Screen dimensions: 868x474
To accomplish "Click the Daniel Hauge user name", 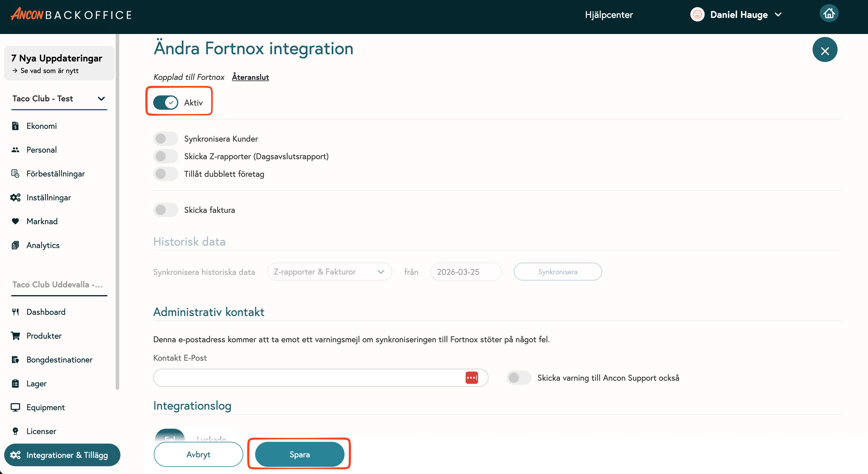I will (739, 15).
